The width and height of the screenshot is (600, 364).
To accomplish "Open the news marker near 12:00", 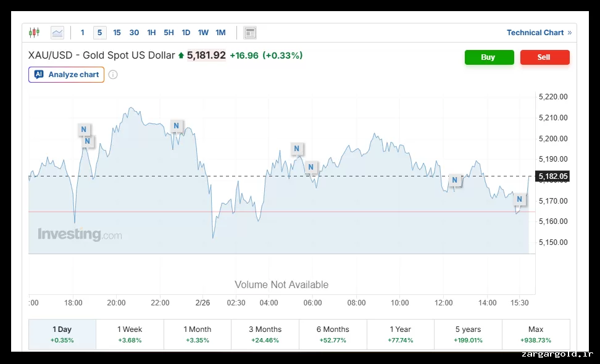I will (x=455, y=180).
